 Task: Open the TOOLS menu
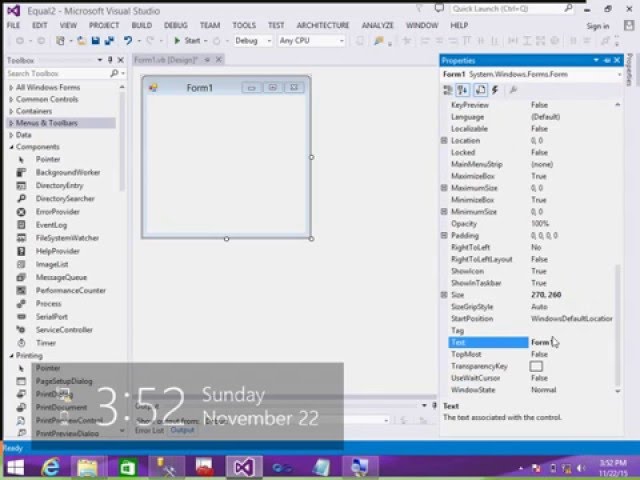(244, 25)
